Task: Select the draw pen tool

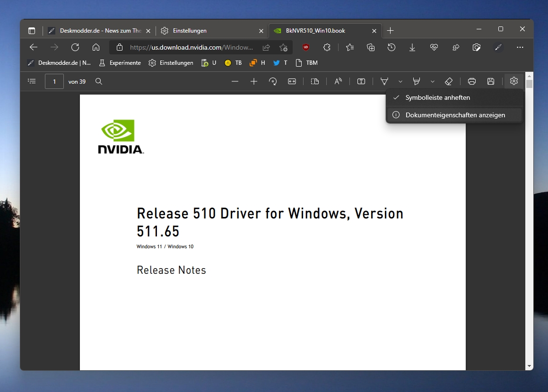Action: (384, 81)
